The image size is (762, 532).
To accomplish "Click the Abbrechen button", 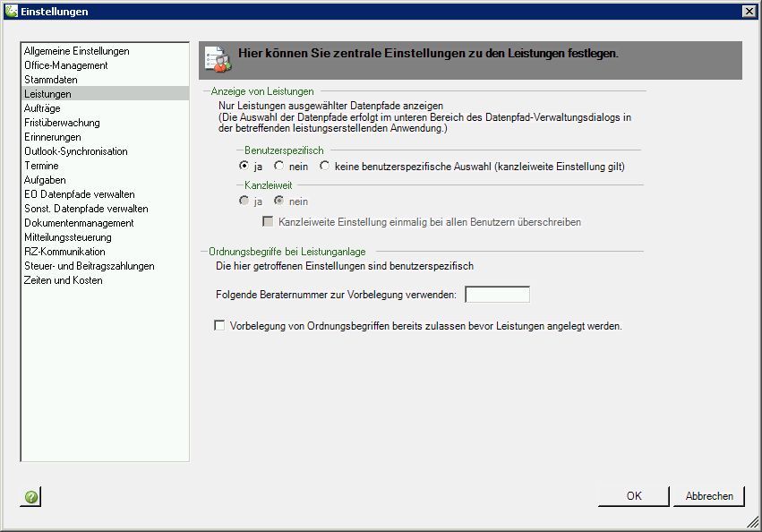I will click(709, 496).
